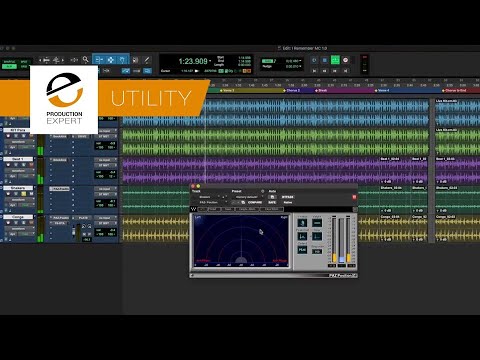Enable Spot edit mode
Viewport: 480px width, 360px height.
tap(24, 62)
